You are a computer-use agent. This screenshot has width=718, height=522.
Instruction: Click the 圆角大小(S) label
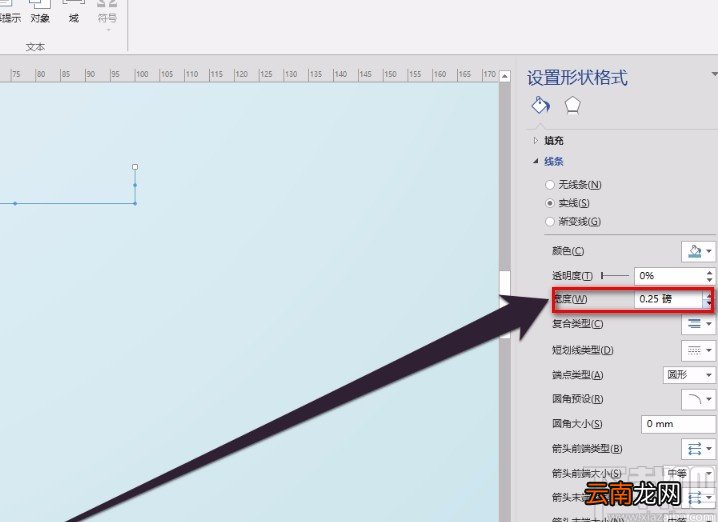pyautogui.click(x=577, y=424)
